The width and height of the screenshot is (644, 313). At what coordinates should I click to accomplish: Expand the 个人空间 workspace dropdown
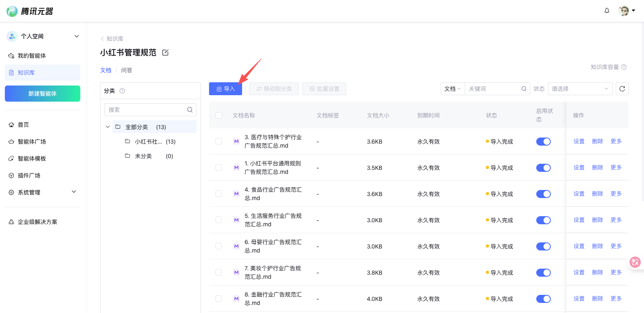click(x=76, y=36)
